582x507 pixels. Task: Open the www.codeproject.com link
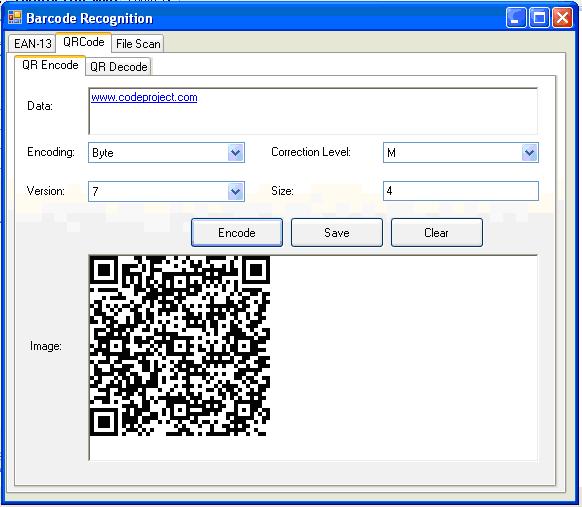[144, 97]
